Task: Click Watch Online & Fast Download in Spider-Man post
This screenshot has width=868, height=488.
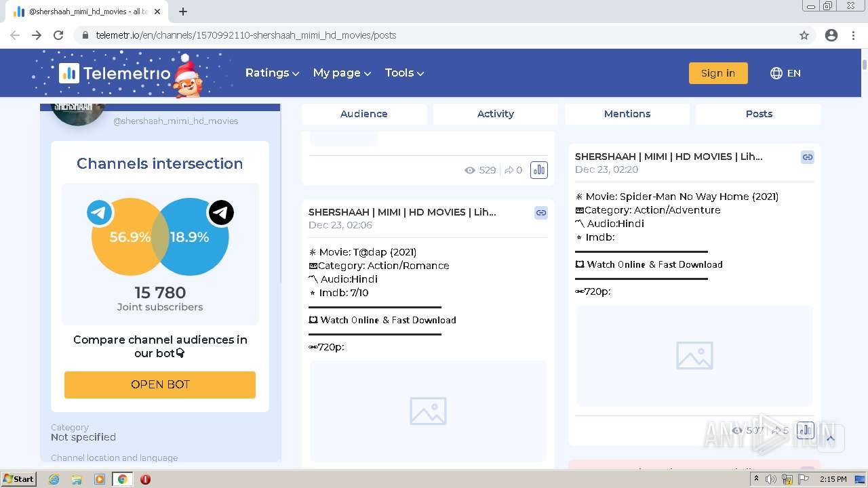Action: pos(654,264)
